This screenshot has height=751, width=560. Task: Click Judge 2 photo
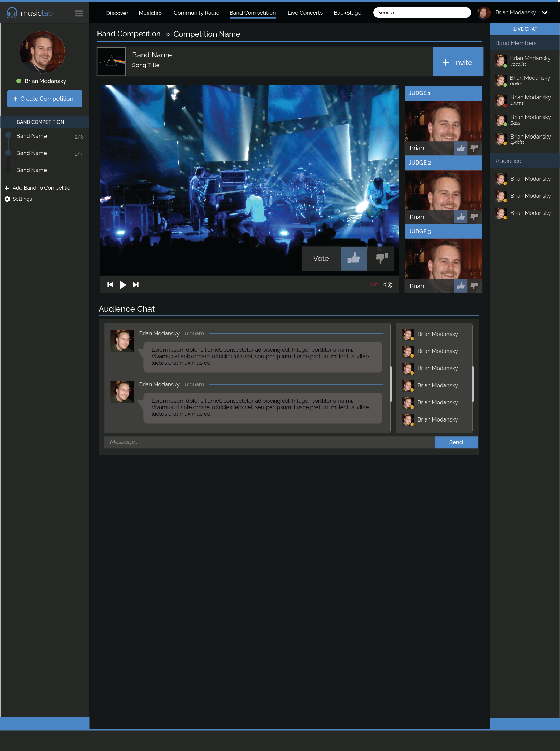[443, 190]
